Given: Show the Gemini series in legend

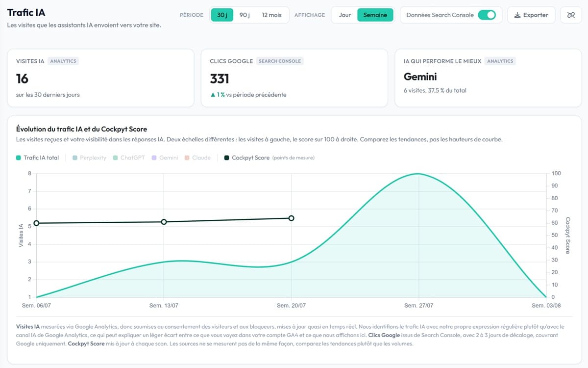Looking at the screenshot, I should pos(165,158).
